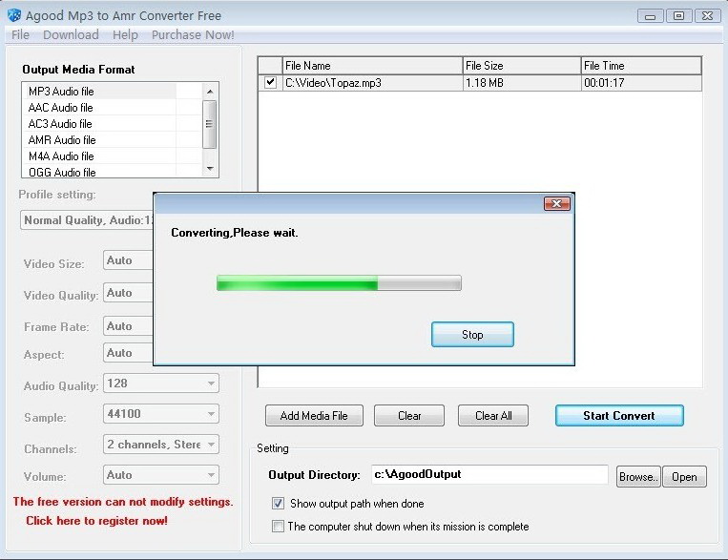Open the Purchase Now! menu
The width and height of the screenshot is (728, 560).
point(193,35)
